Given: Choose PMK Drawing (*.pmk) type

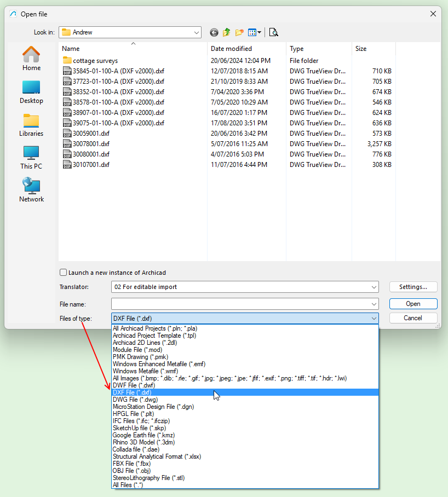Looking at the screenshot, I should (245, 357).
